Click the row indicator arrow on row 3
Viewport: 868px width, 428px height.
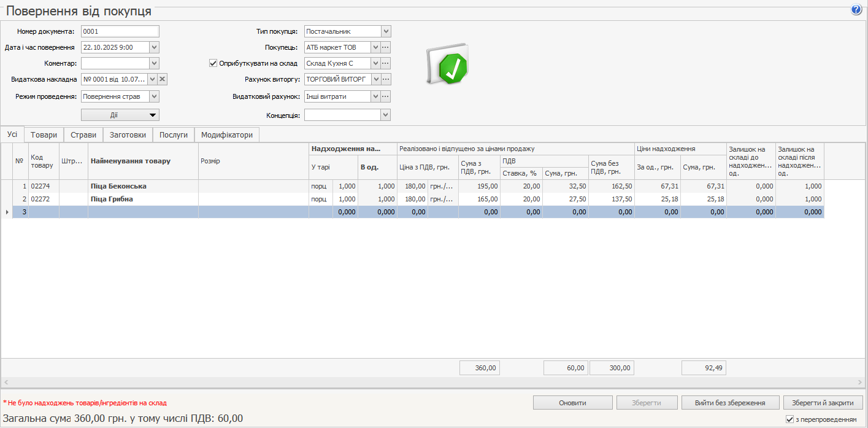pyautogui.click(x=7, y=212)
